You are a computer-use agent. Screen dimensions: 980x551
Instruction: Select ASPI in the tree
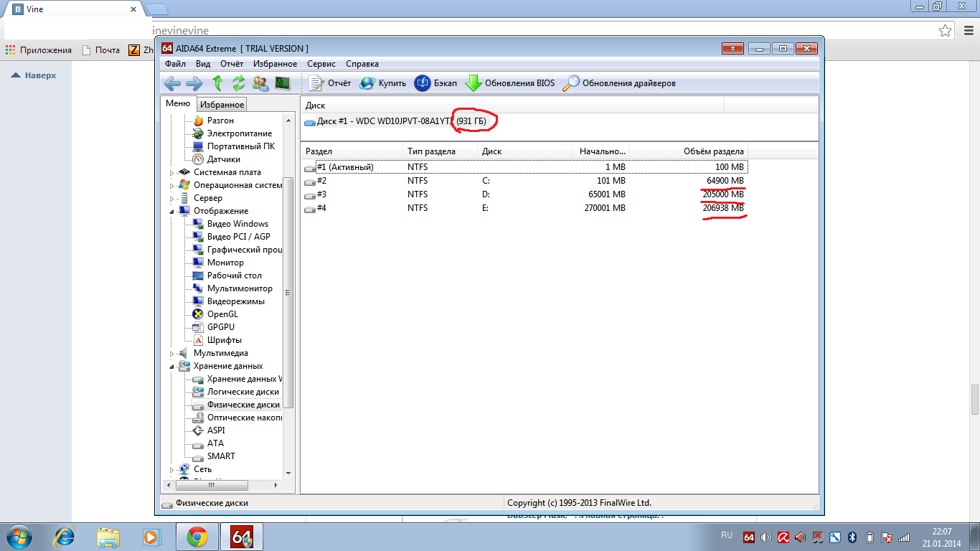216,430
